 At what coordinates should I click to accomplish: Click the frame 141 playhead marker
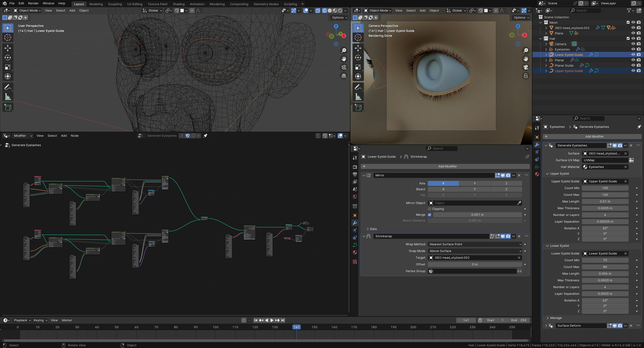point(297,327)
